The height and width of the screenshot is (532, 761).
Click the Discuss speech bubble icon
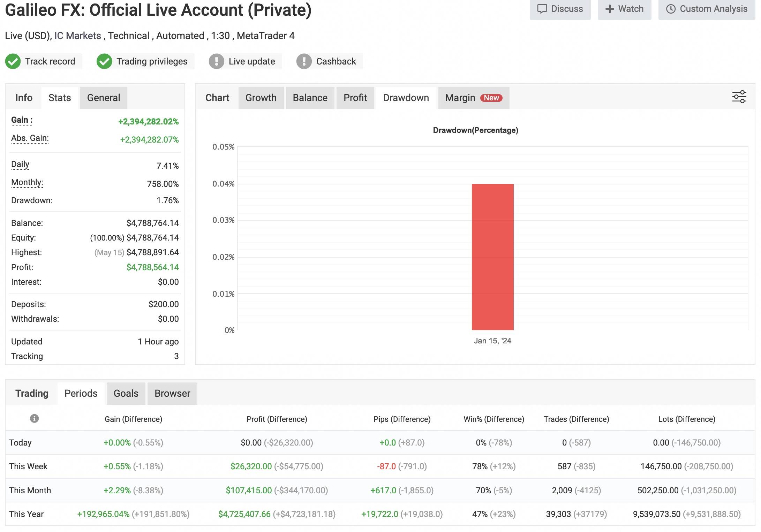click(542, 9)
